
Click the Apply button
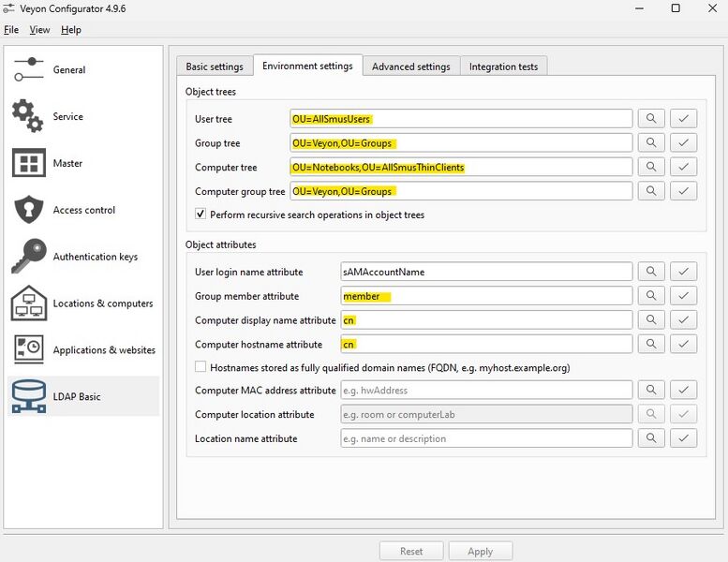pyautogui.click(x=480, y=552)
